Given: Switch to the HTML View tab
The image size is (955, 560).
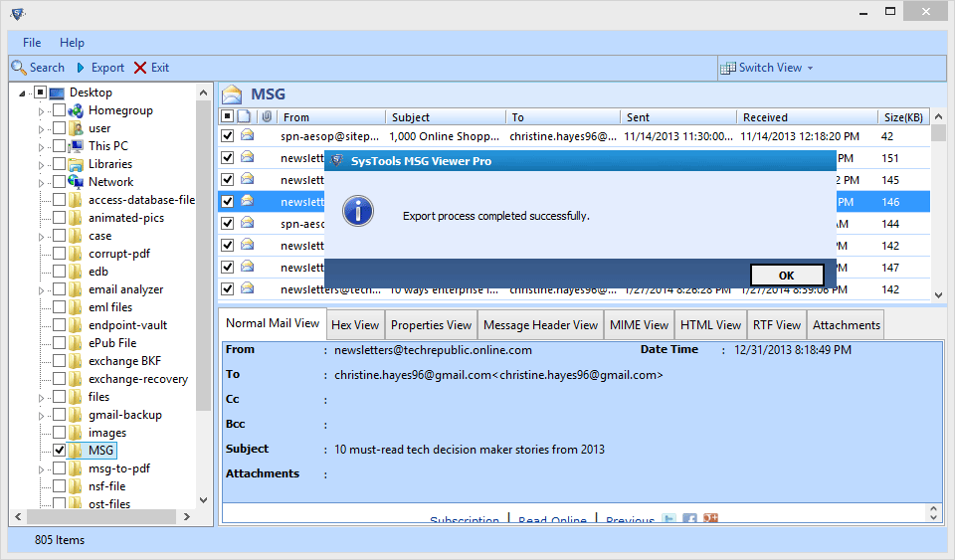Looking at the screenshot, I should (710, 325).
